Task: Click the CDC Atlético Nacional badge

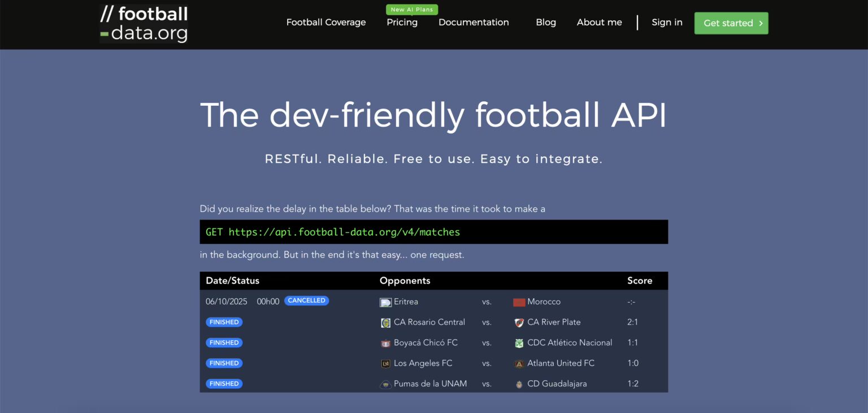Action: (519, 342)
